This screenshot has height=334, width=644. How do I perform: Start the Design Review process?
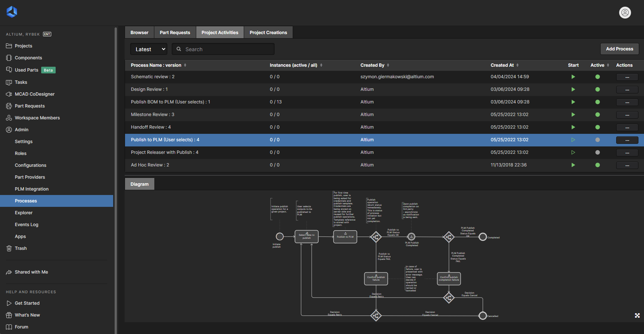573,89
